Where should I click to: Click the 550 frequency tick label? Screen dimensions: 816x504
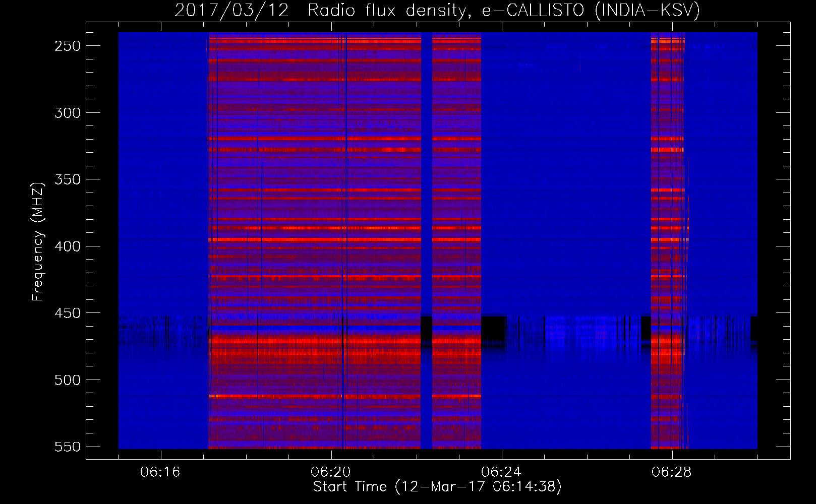pyautogui.click(x=68, y=447)
